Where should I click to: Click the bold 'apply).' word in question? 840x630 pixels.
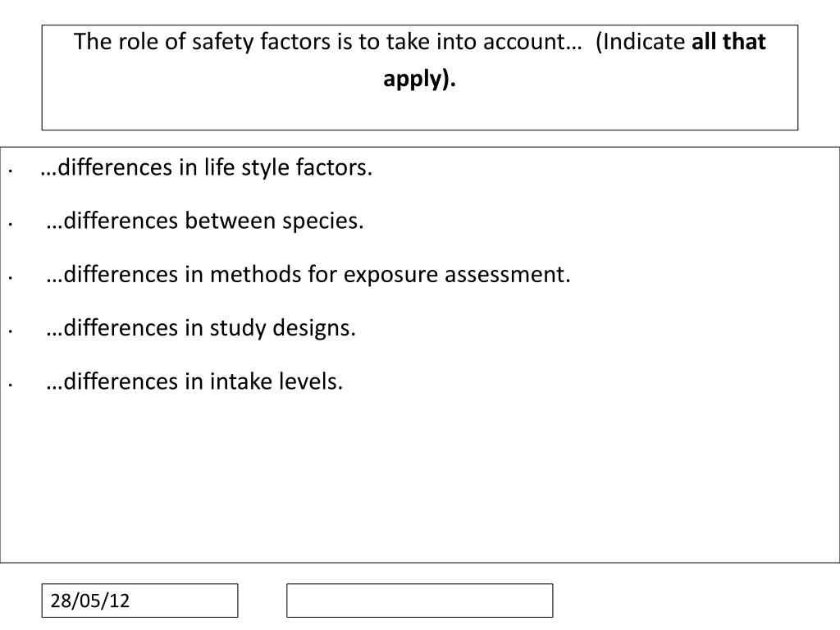(419, 79)
